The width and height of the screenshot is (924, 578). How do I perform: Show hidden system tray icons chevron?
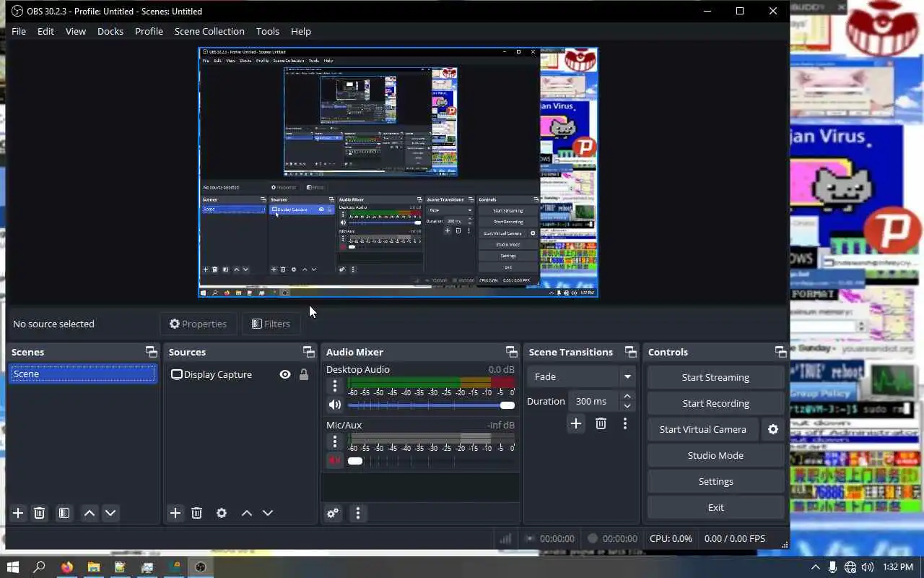pos(816,567)
